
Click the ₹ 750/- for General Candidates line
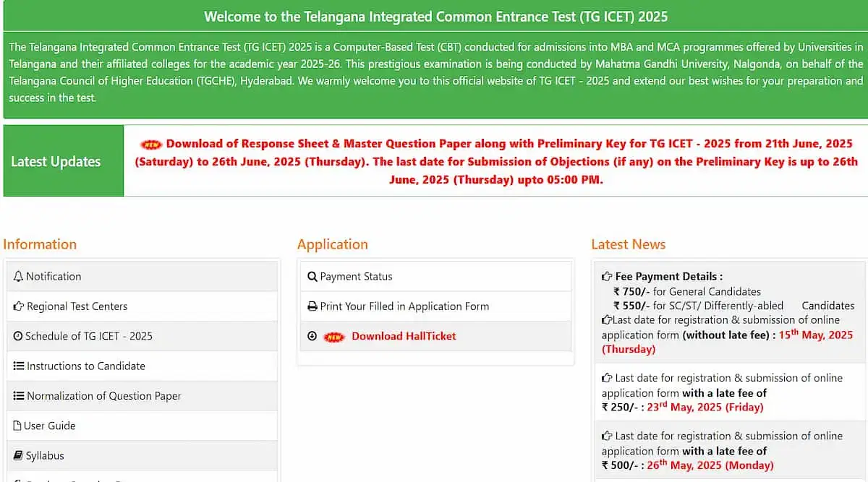[x=687, y=291]
